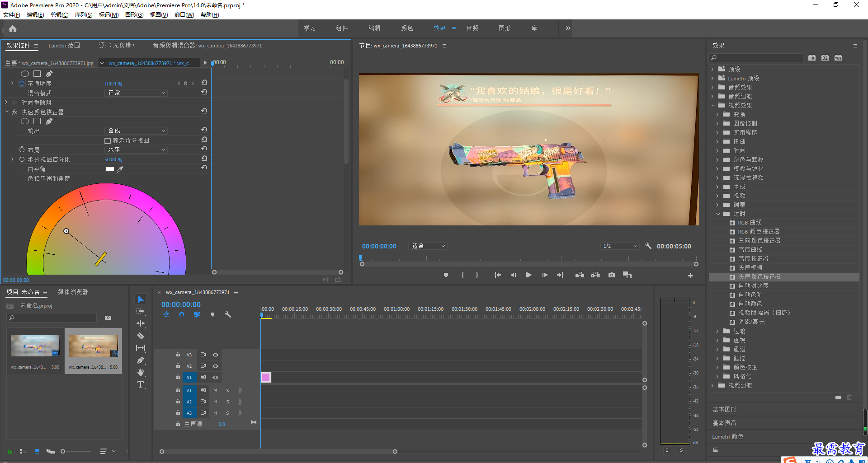Open the zoom level dropdown 适合

[428, 246]
